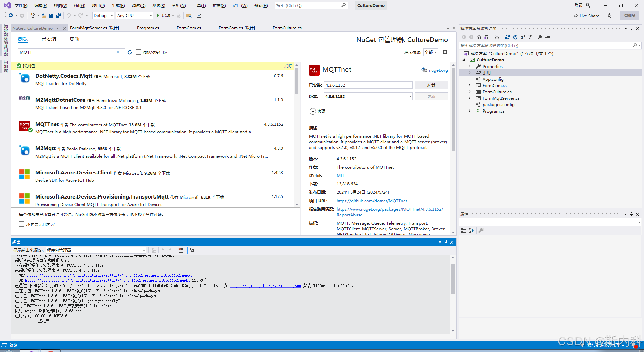The height and width of the screenshot is (352, 644).
Task: Expand the Properties node in tree
Action: [470, 66]
